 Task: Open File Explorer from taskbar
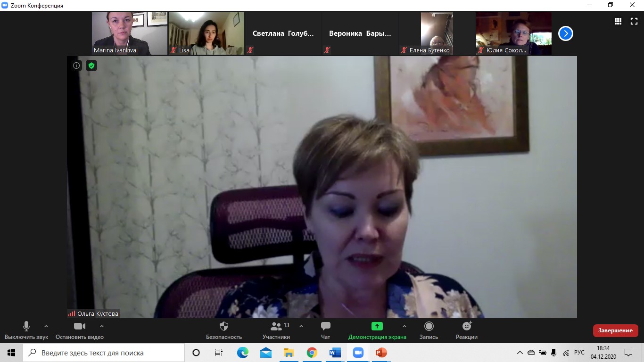(x=289, y=353)
